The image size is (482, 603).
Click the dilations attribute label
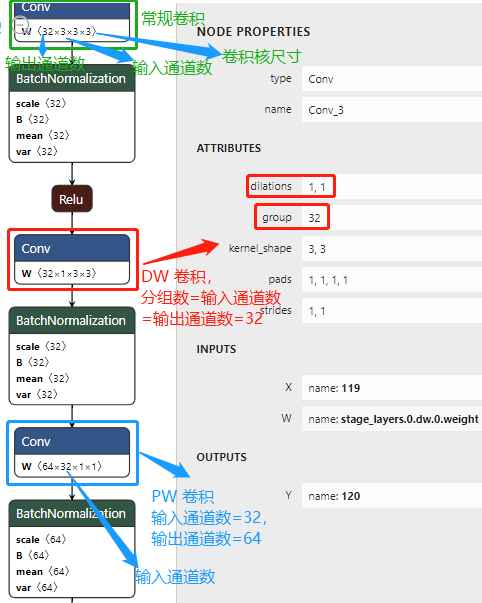click(271, 186)
